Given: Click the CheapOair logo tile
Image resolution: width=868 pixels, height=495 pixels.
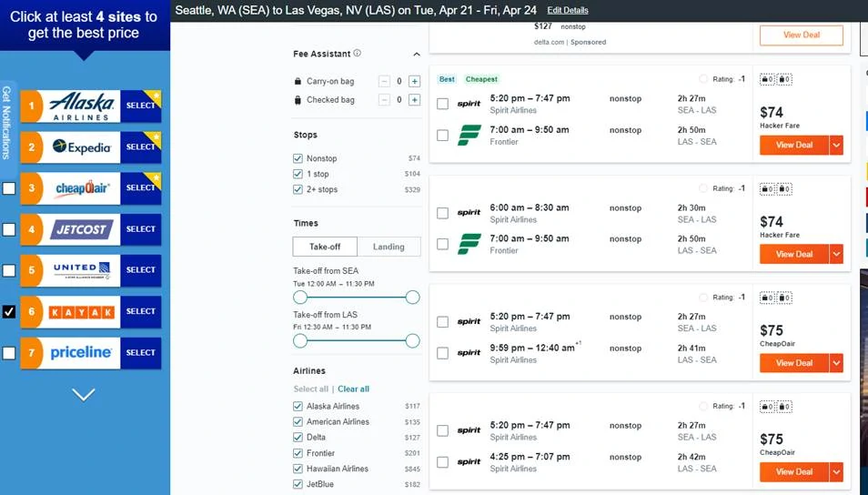Looking at the screenshot, I should click(82, 188).
